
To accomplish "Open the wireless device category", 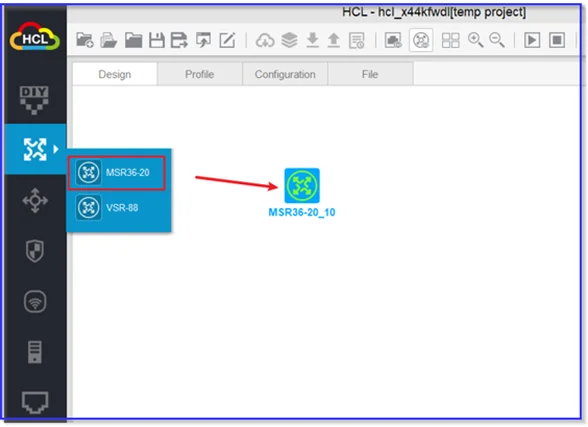I will point(35,301).
